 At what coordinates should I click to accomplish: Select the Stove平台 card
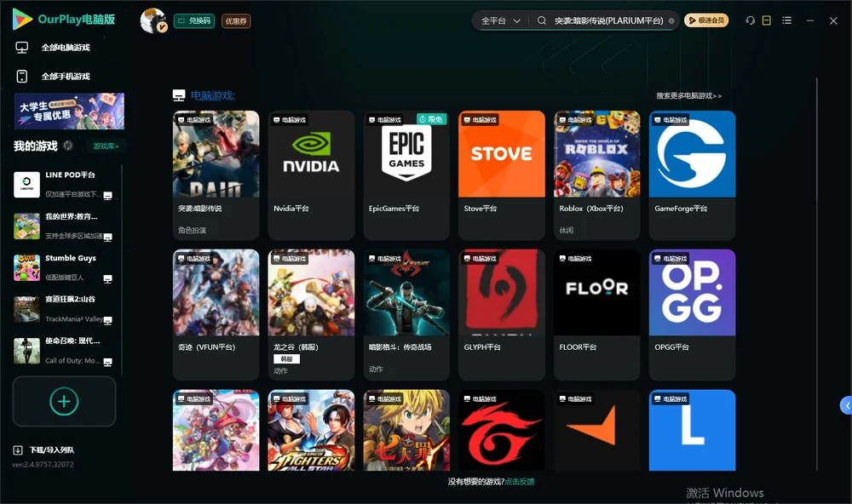click(502, 175)
